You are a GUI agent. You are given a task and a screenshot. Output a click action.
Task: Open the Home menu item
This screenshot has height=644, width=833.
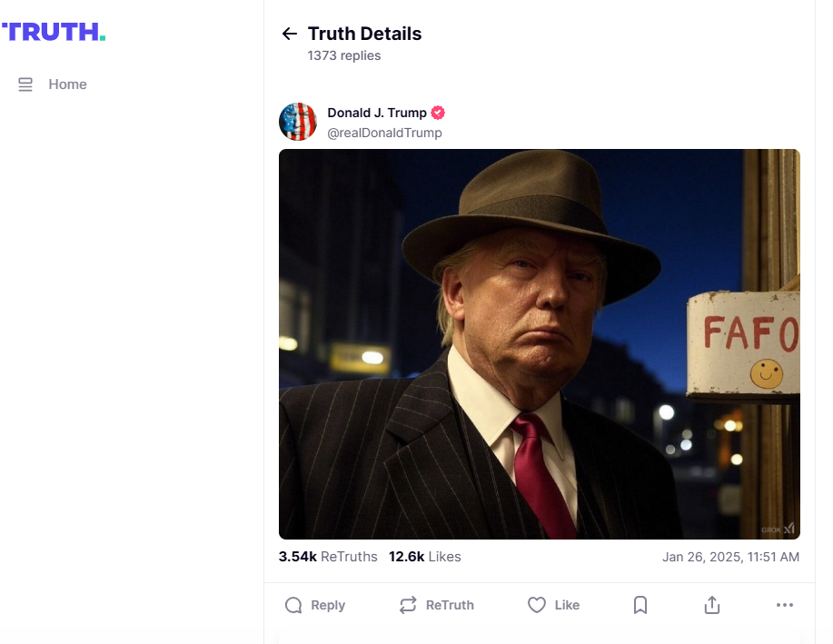tap(67, 84)
